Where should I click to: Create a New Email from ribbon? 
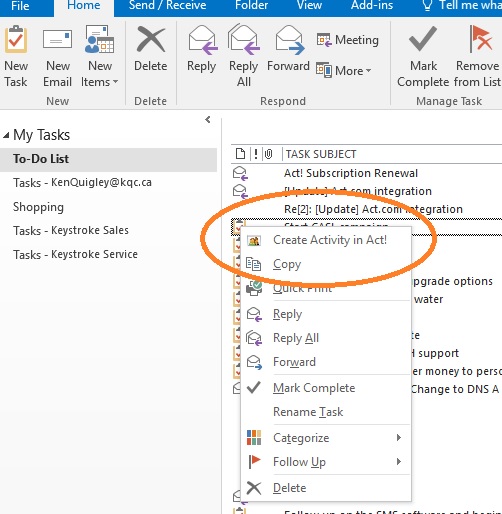point(57,57)
